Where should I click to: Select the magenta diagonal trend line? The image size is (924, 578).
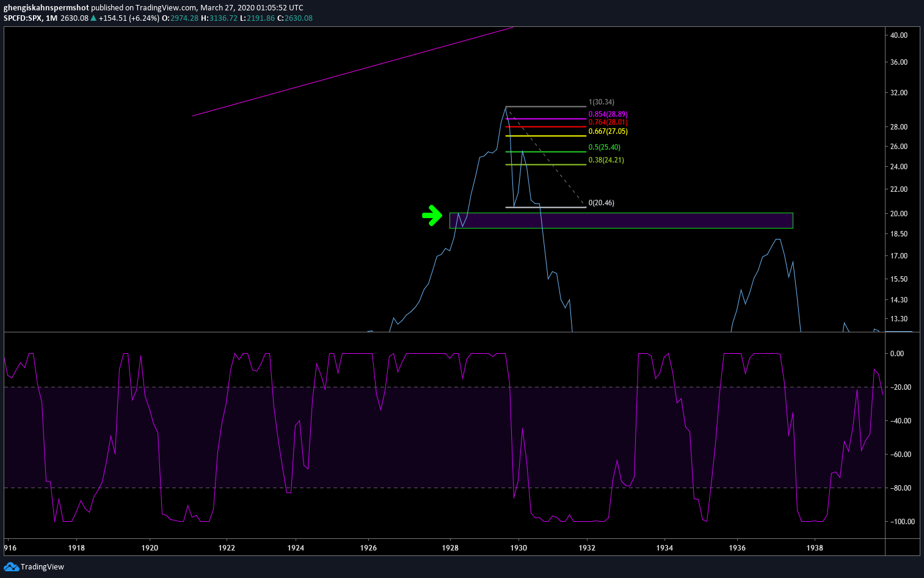(x=353, y=71)
